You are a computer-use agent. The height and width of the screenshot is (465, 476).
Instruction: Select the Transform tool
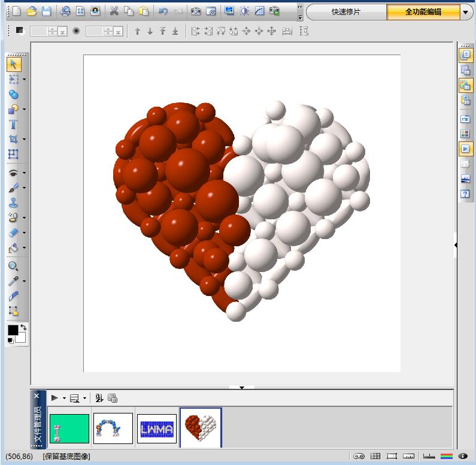(x=13, y=154)
